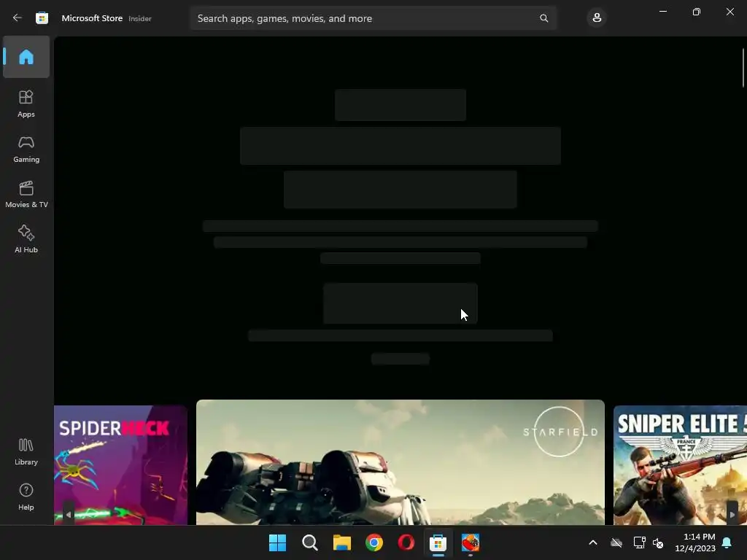Viewport: 747px width, 560px height.
Task: Open the network display tray icon
Action: tap(639, 542)
